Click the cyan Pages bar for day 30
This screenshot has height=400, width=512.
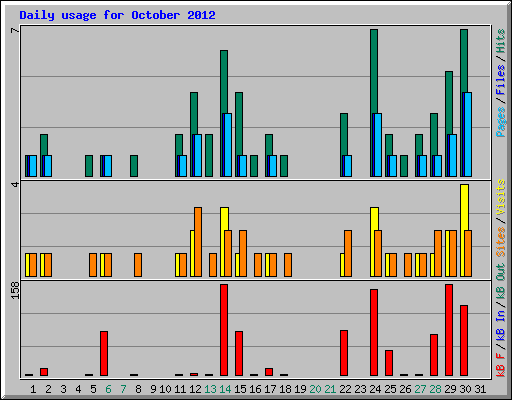tap(467, 134)
